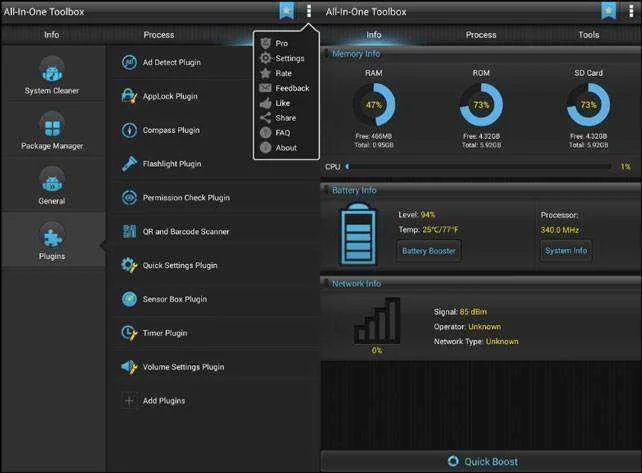Open the Sensor Box Plugin icon
The height and width of the screenshot is (473, 642).
(x=129, y=299)
